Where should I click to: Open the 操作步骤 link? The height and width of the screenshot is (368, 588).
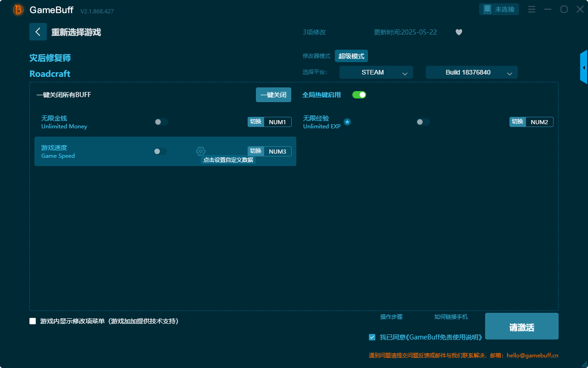pyautogui.click(x=391, y=317)
